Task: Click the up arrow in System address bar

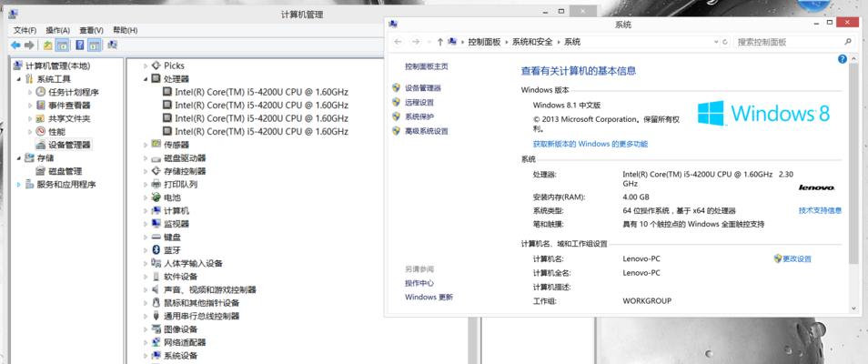Action: tap(440, 42)
